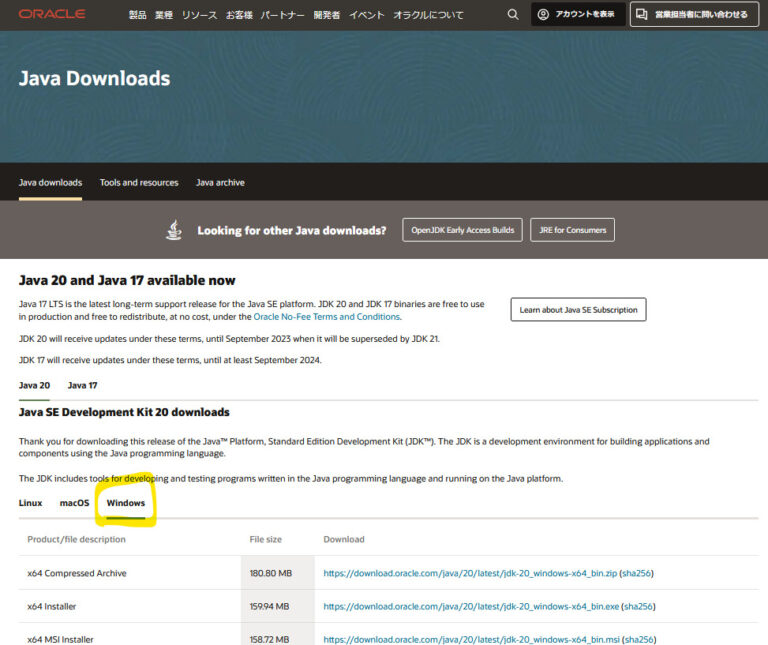Select the Linux platform tab

(x=30, y=503)
